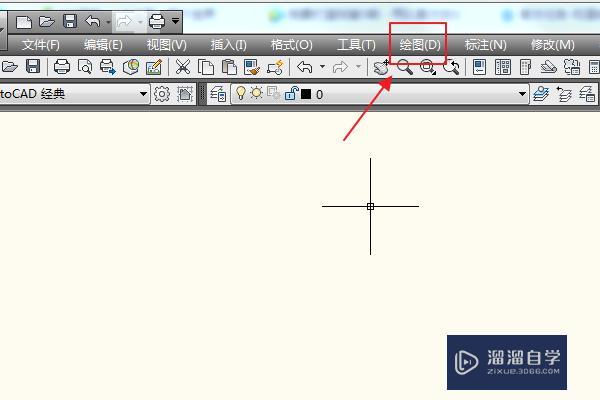Image resolution: width=600 pixels, height=400 pixels.
Task: Open the 编辑(E) menu
Action: tap(103, 45)
